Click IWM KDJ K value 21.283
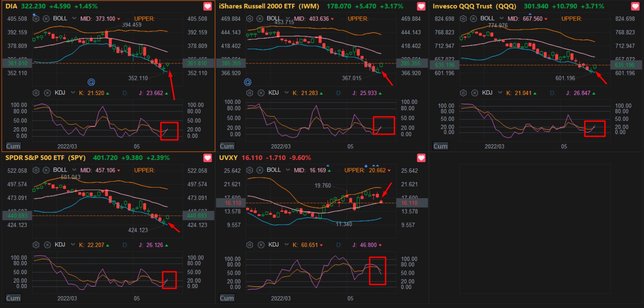 [309, 93]
